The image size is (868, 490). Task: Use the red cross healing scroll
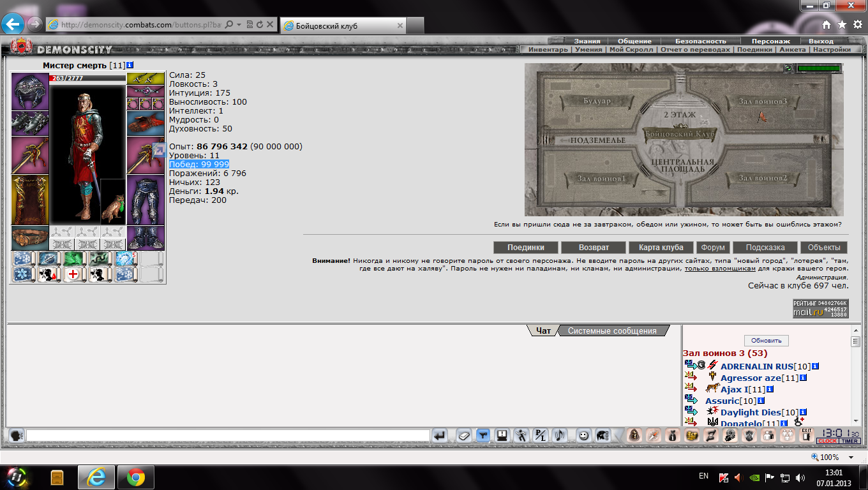tap(75, 274)
